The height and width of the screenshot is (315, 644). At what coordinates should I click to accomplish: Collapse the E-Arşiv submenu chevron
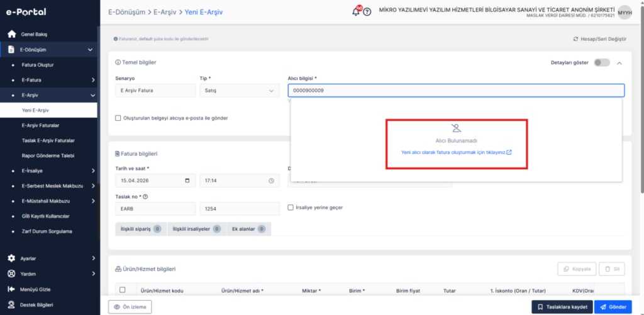coord(92,96)
